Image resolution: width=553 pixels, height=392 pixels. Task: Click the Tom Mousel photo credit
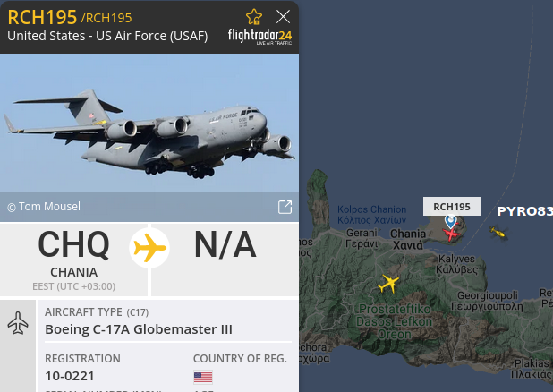pos(44,207)
